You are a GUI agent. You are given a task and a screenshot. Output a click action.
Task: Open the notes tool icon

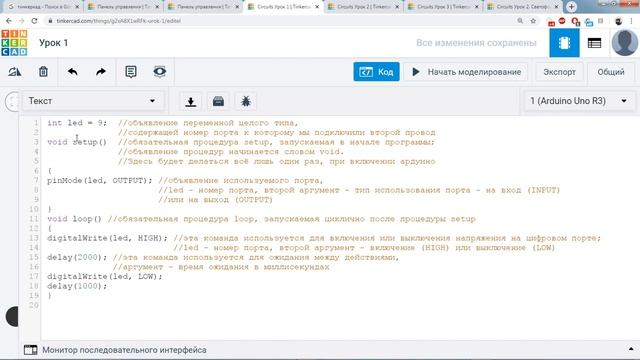(131, 72)
